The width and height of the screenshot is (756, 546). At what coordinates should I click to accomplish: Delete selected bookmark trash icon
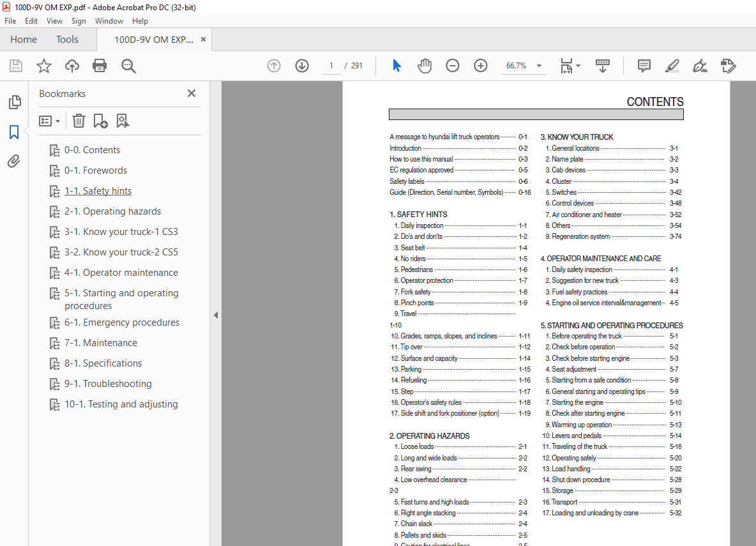point(79,121)
